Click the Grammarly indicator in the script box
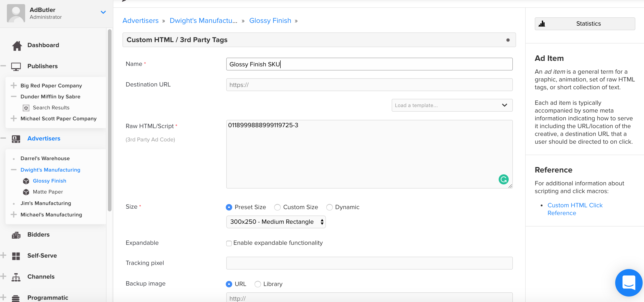 click(503, 179)
